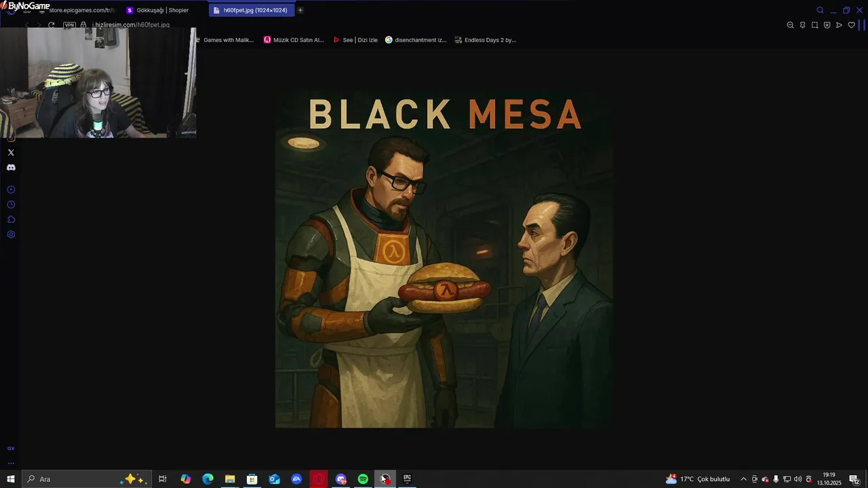Screen dimensions: 868x488
Task: Open weather widget 17°C Çok bulutlu
Action: coord(698,479)
